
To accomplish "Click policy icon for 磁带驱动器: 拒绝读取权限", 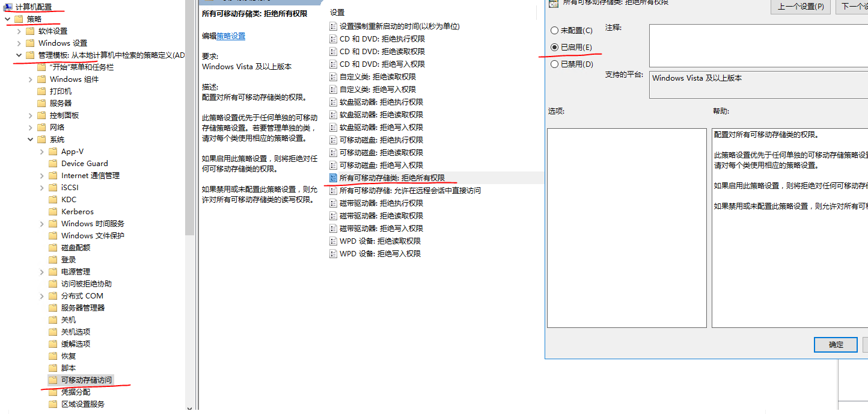I will pos(334,215).
